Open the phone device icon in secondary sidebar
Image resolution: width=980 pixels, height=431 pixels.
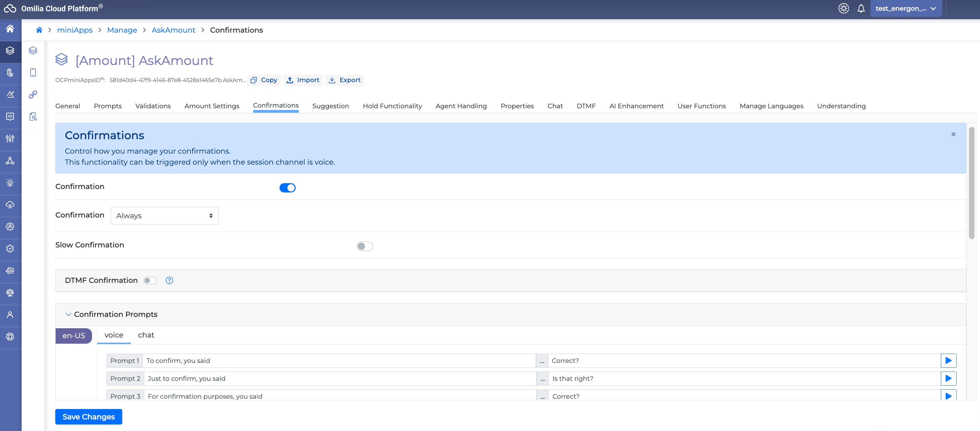(33, 72)
